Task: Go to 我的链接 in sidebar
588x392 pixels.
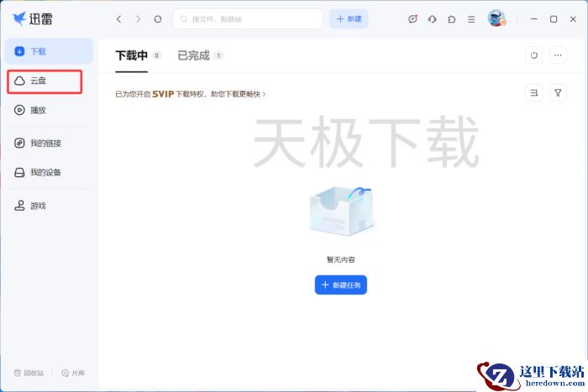Action: [x=49, y=144]
